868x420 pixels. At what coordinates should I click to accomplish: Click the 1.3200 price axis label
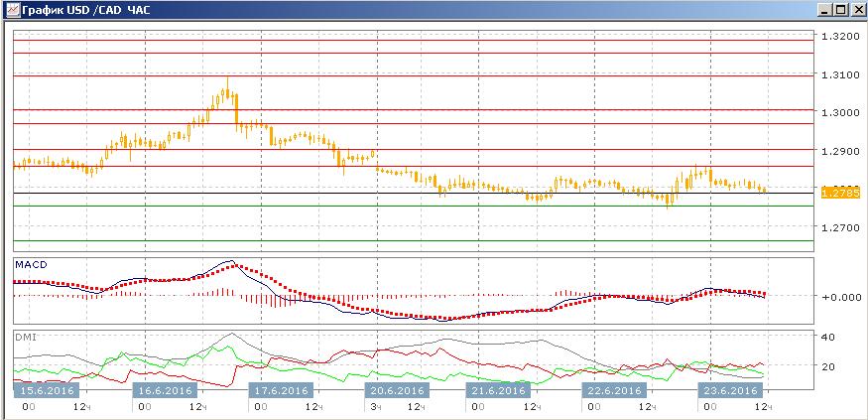tap(840, 36)
